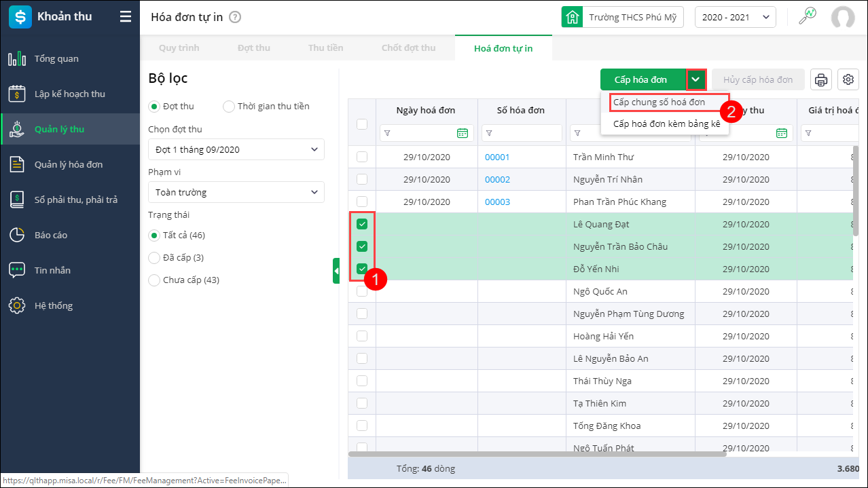Switch to the Chốt đợt thu tab

click(409, 48)
